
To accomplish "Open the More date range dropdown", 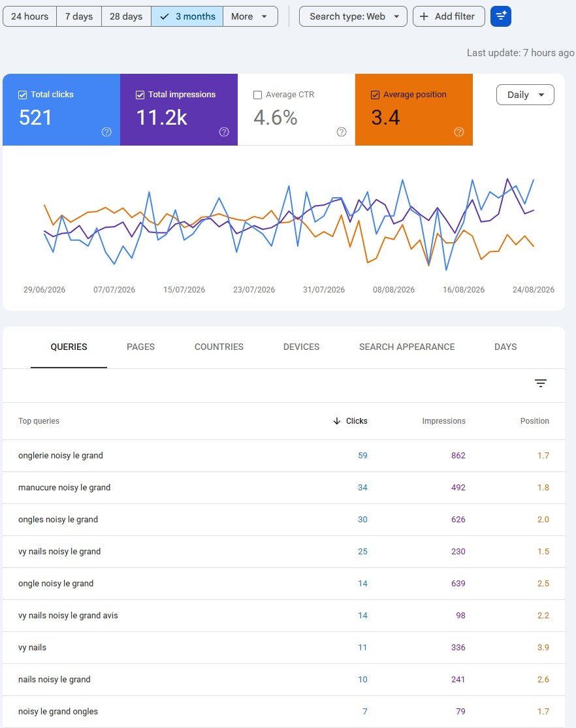I will [x=250, y=16].
